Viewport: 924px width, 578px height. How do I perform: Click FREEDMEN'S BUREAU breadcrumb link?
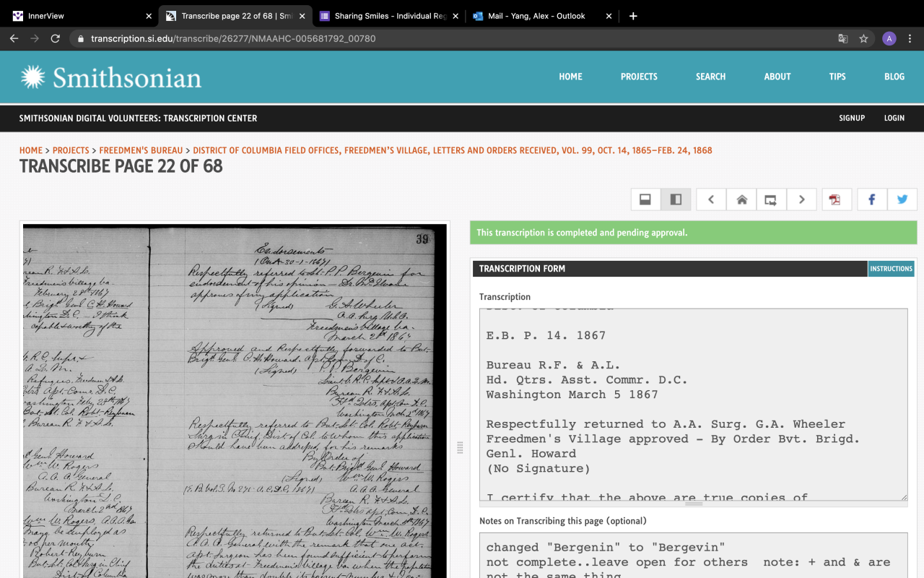pos(141,150)
